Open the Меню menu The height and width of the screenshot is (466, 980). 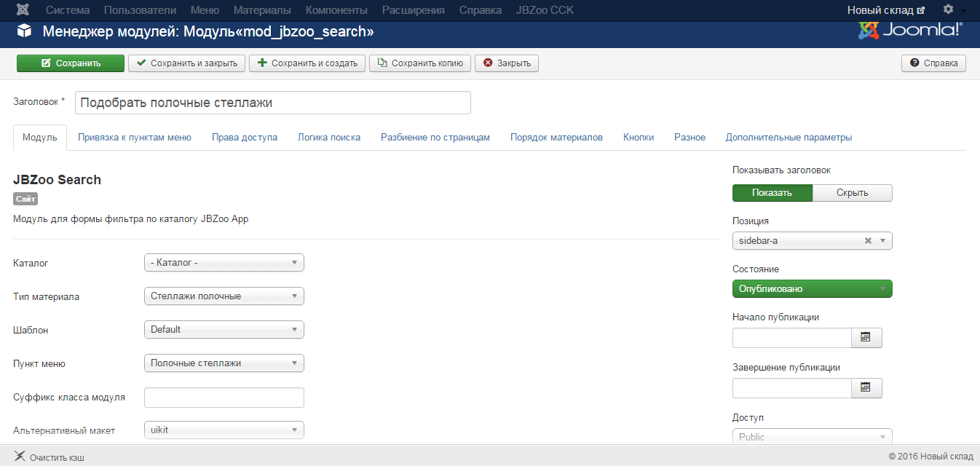pyautogui.click(x=205, y=10)
